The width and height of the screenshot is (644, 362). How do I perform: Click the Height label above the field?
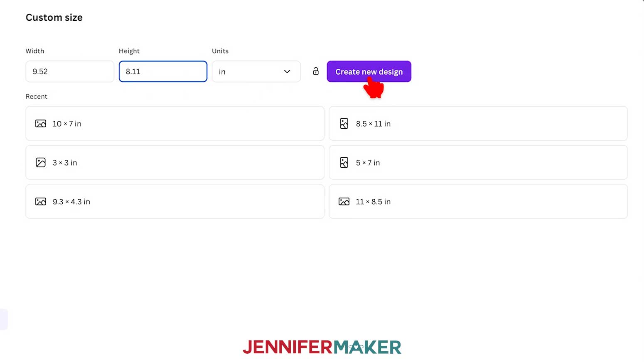tap(129, 51)
